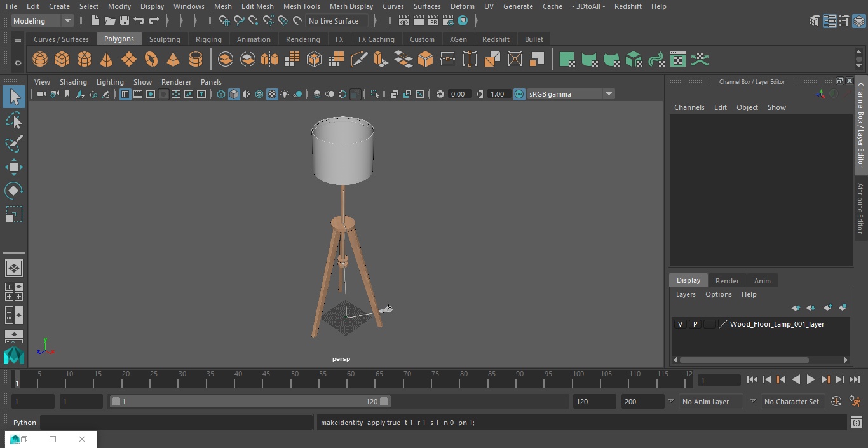Open the Edit Mesh menu
This screenshot has height=448, width=868.
257,6
